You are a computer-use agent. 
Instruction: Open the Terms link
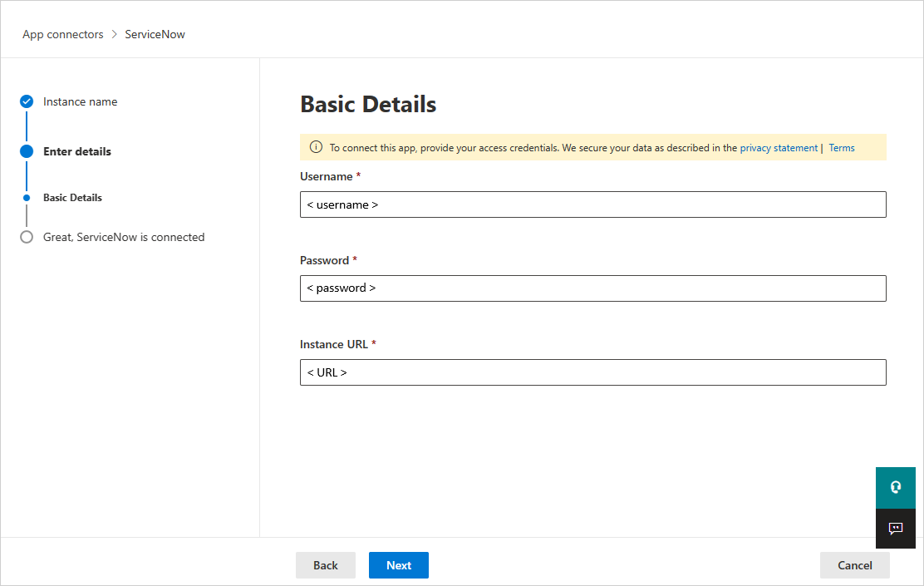[x=841, y=147]
